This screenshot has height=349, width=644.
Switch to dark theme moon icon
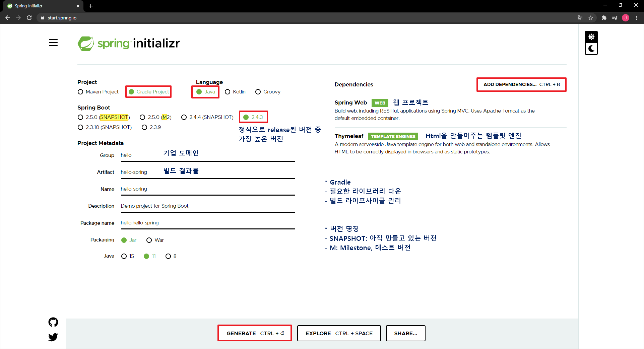[x=591, y=49]
